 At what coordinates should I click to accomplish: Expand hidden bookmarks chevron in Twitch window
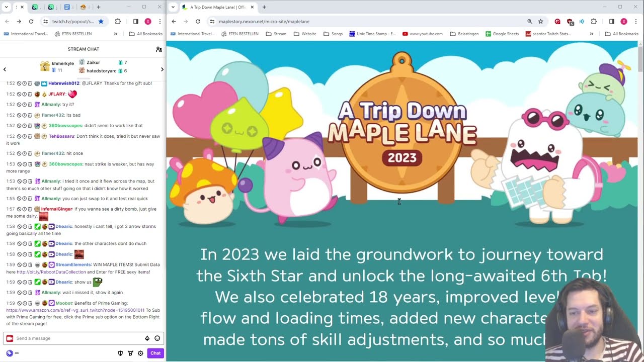[x=115, y=34]
